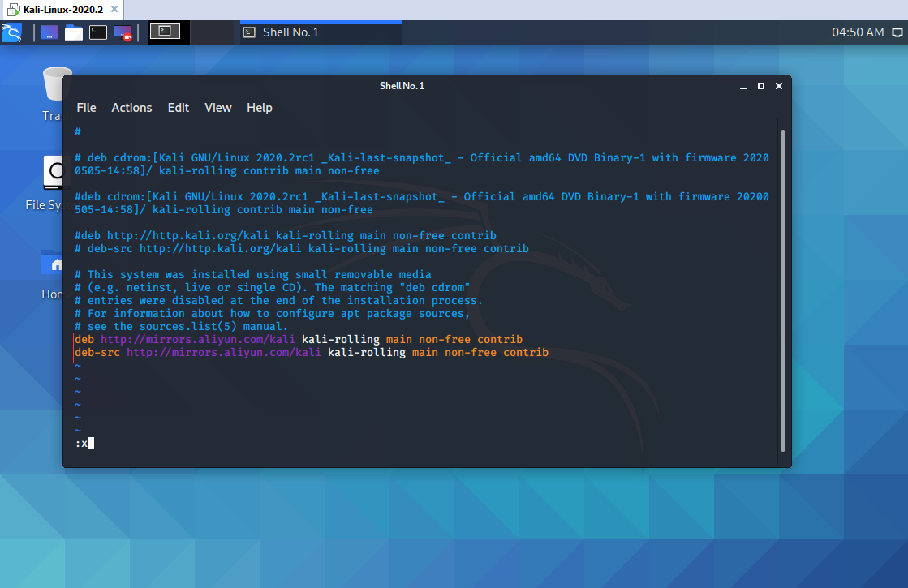Close the Kali-Linux-2020.2 VM tab
908x588 pixels.
pos(114,9)
